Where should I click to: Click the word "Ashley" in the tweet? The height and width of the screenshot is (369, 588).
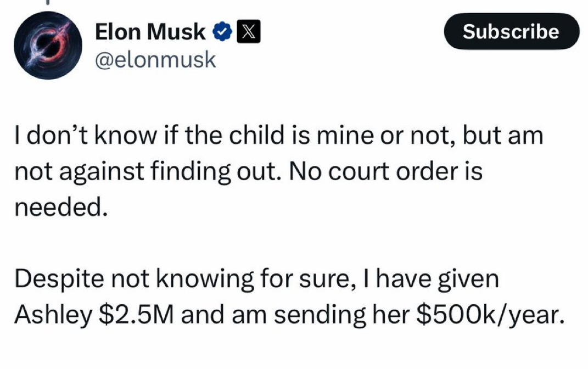(53, 315)
